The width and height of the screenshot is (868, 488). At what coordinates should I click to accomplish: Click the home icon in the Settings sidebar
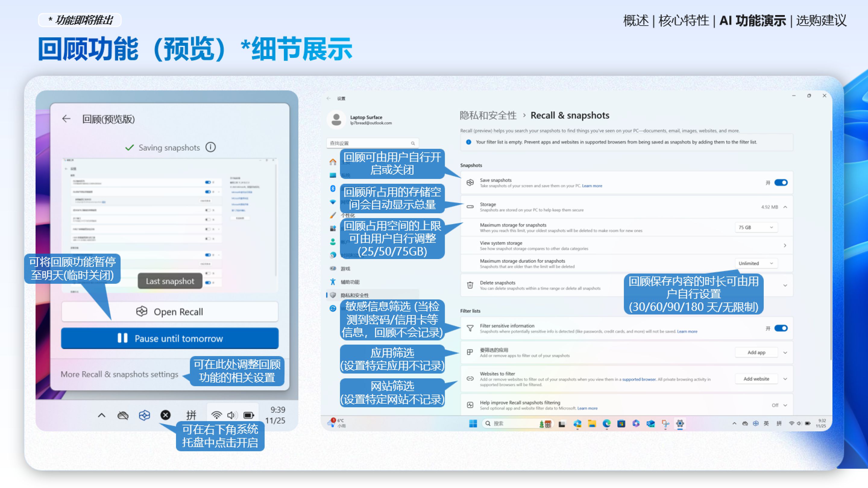pos(333,162)
